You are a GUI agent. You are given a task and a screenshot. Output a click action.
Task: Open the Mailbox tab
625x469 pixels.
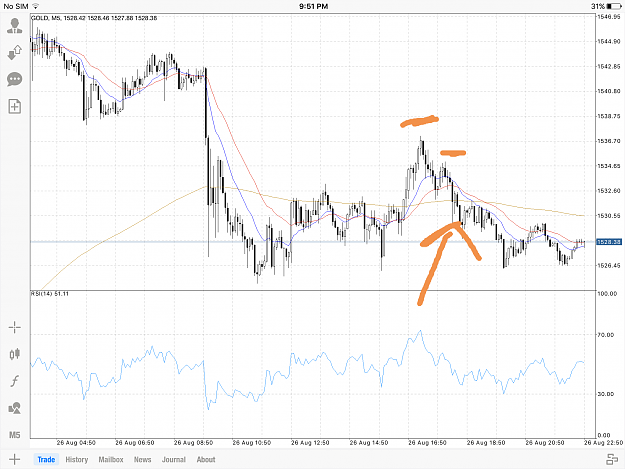[111, 459]
